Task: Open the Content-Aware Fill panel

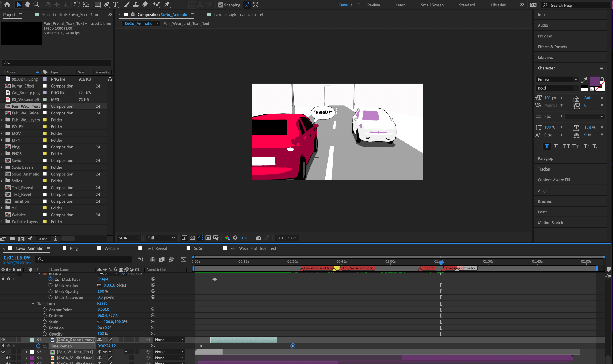Action: pyautogui.click(x=554, y=180)
